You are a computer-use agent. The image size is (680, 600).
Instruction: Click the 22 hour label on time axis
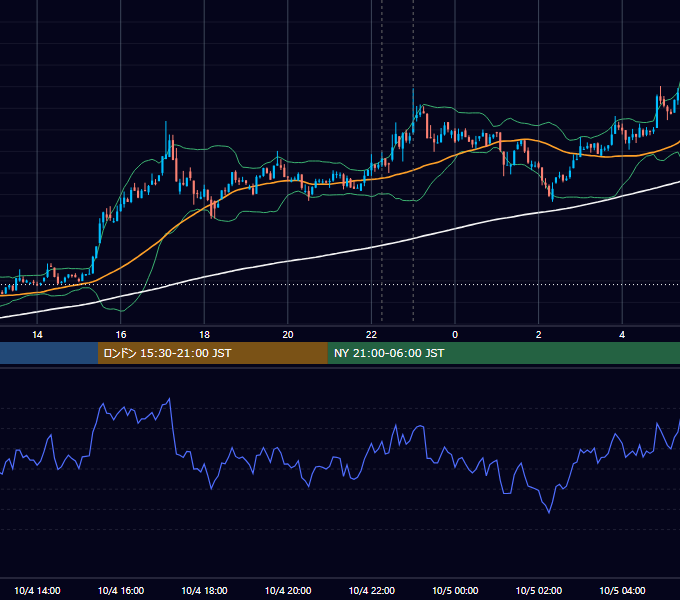tap(371, 335)
